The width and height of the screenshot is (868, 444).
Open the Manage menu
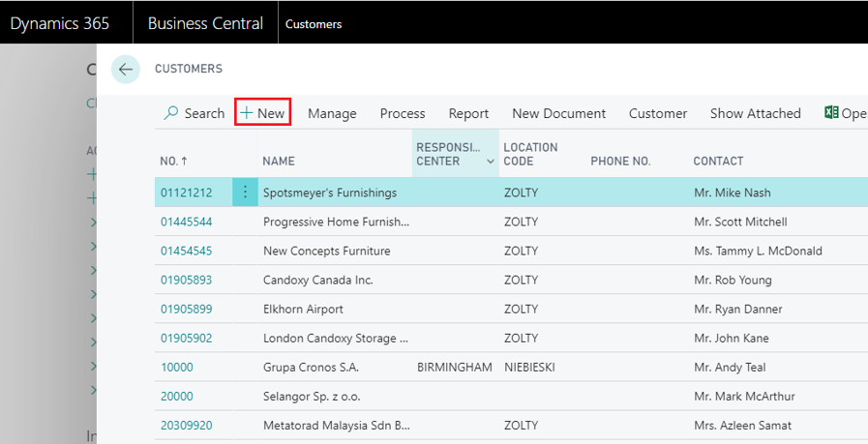click(332, 113)
